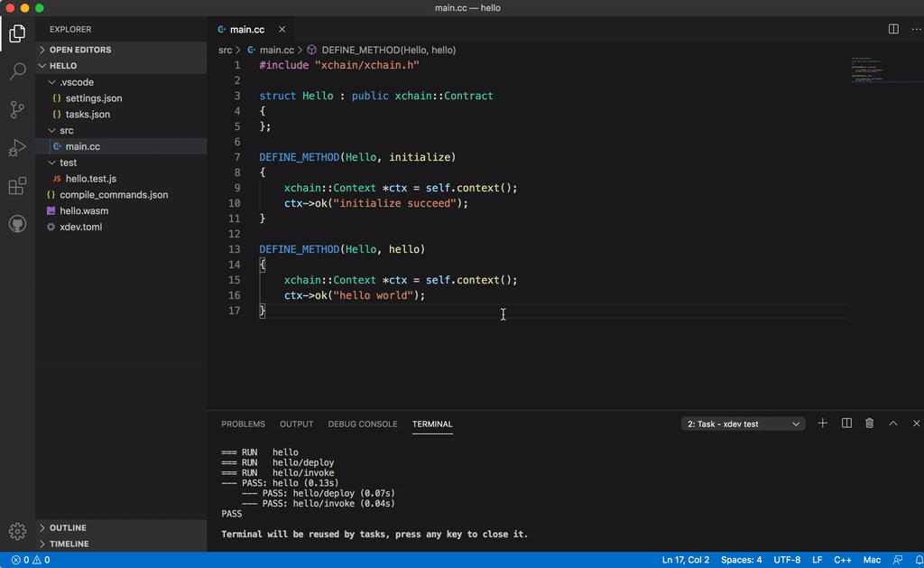Close the terminal panel
Screen dimensions: 924x568
(917, 424)
